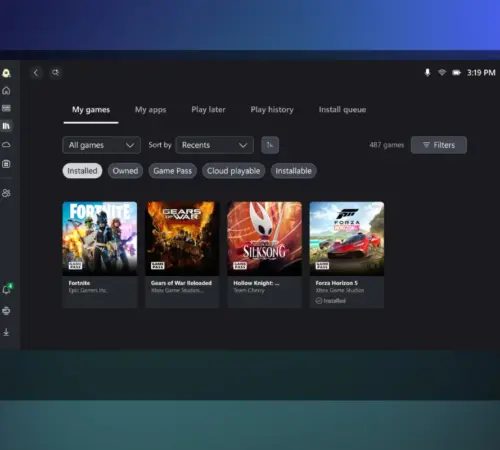The width and height of the screenshot is (500, 450).
Task: Toggle the Installable filter chip
Action: click(293, 171)
